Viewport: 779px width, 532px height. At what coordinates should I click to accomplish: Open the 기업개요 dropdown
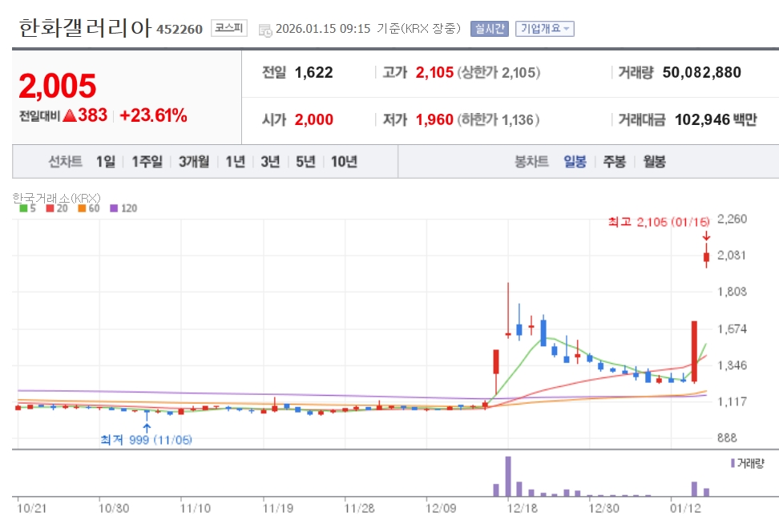[x=544, y=29]
